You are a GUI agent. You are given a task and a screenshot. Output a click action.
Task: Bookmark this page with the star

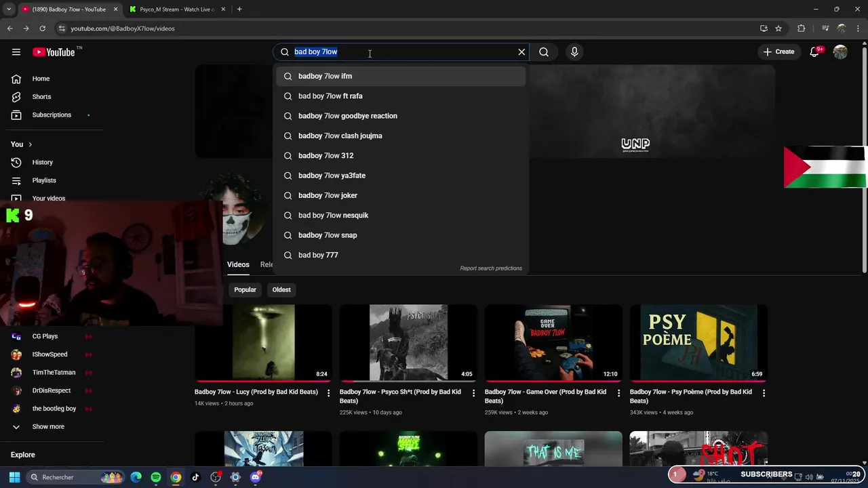click(778, 28)
